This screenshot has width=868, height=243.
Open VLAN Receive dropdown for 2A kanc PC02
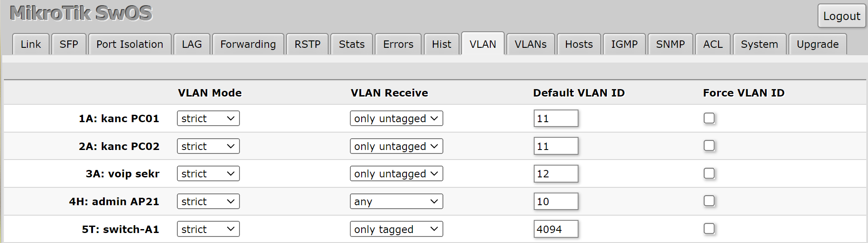396,146
